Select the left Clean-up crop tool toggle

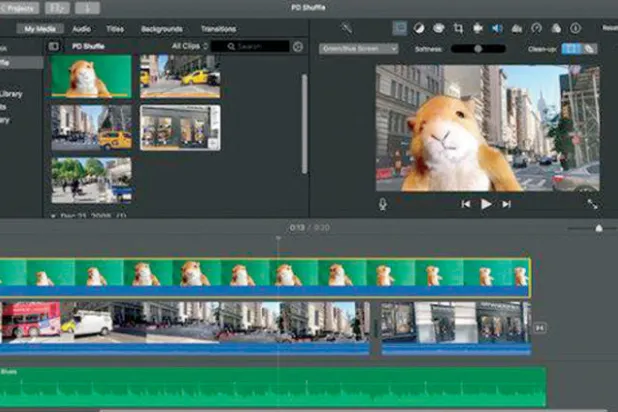570,48
